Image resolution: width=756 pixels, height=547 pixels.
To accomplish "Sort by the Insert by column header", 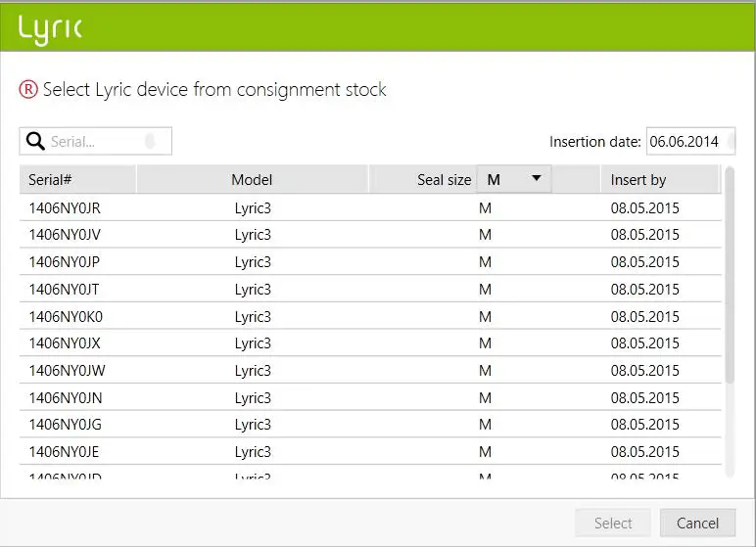I will pos(660,179).
